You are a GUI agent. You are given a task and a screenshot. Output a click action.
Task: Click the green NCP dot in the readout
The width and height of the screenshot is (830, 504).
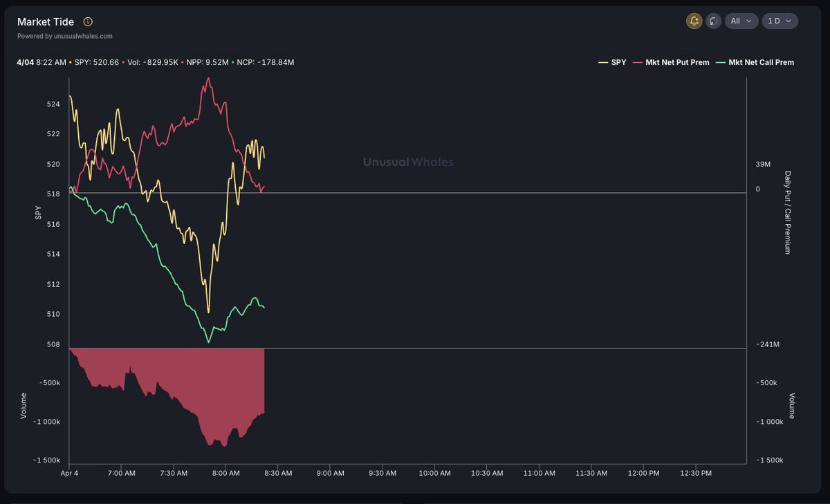pyautogui.click(x=233, y=62)
